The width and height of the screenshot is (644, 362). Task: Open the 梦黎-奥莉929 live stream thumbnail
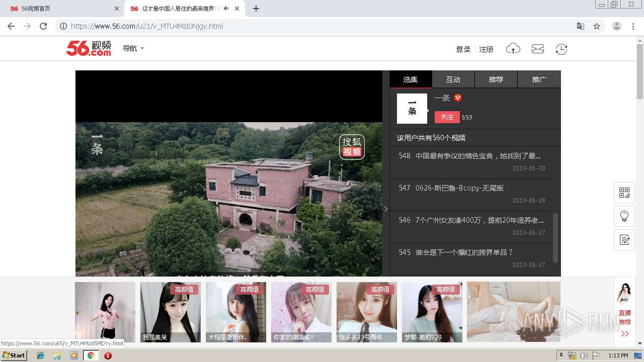coord(432,312)
